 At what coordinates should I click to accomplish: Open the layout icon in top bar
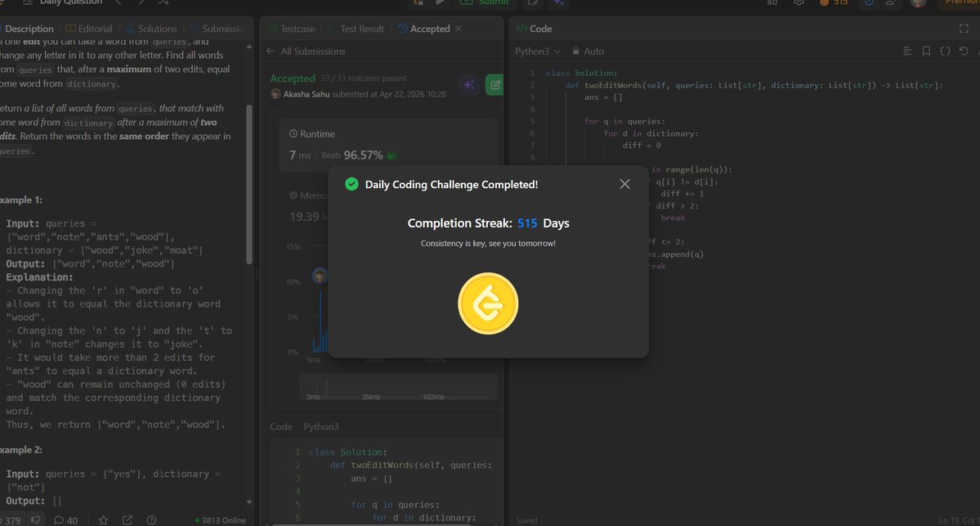(772, 2)
